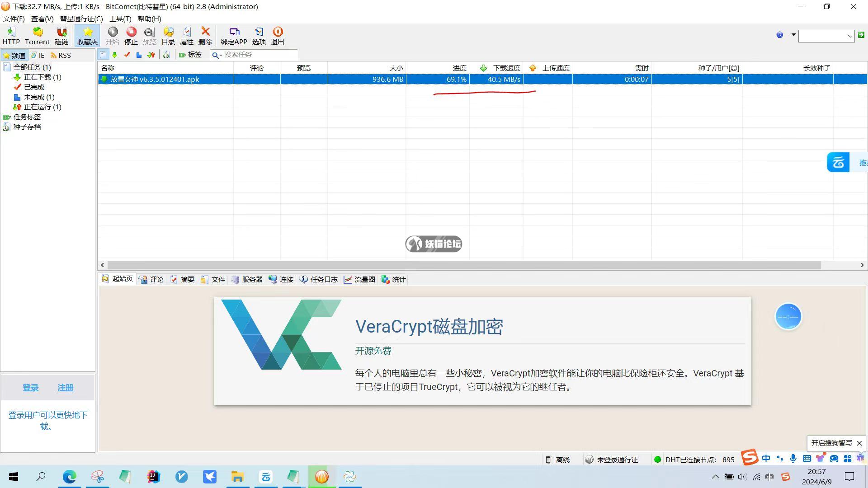Image resolution: width=868 pixels, height=488 pixels.
Task: Click the horizontal scrollbar in task list
Action: tap(464, 265)
